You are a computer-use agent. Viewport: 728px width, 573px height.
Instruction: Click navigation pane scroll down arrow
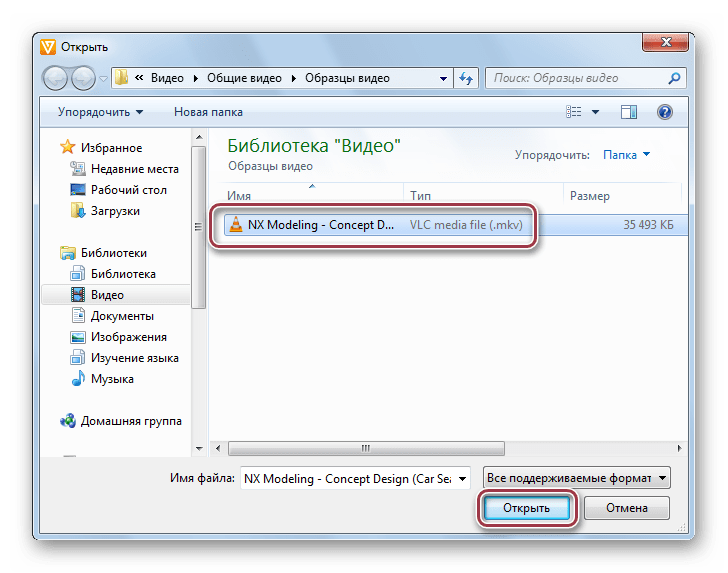coord(199,449)
